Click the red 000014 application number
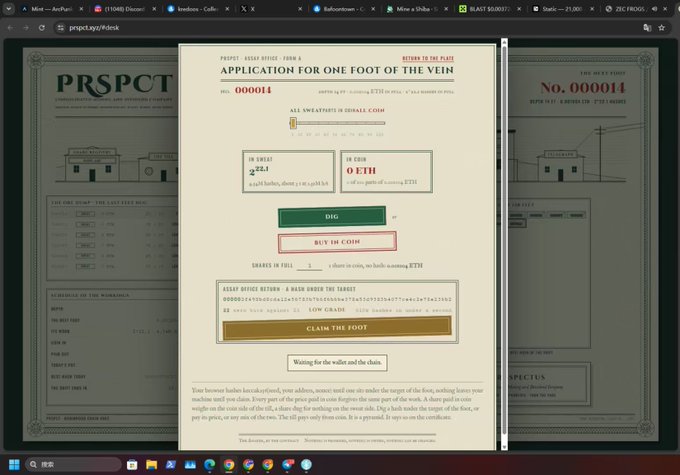 (253, 90)
